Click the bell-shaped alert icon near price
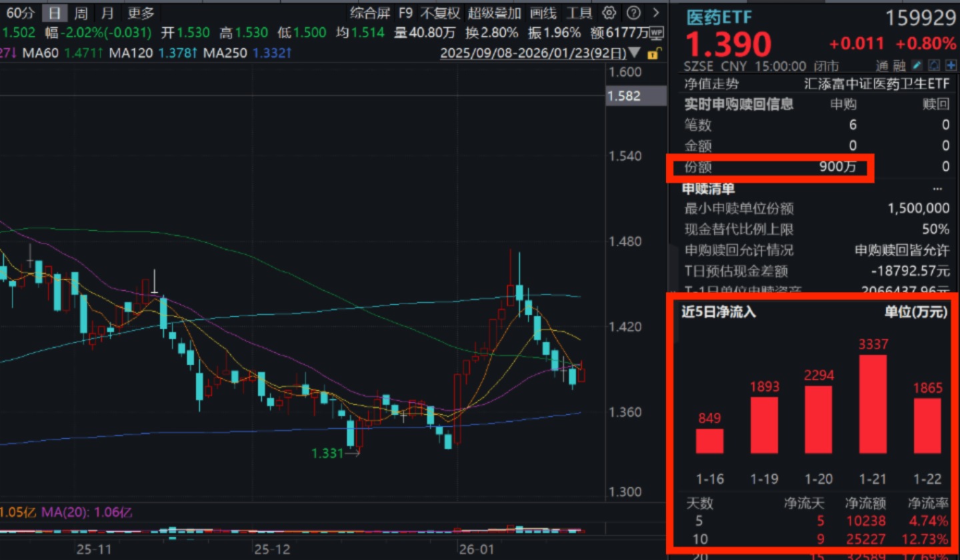Screen dimensions: 960x560 tap(934, 65)
